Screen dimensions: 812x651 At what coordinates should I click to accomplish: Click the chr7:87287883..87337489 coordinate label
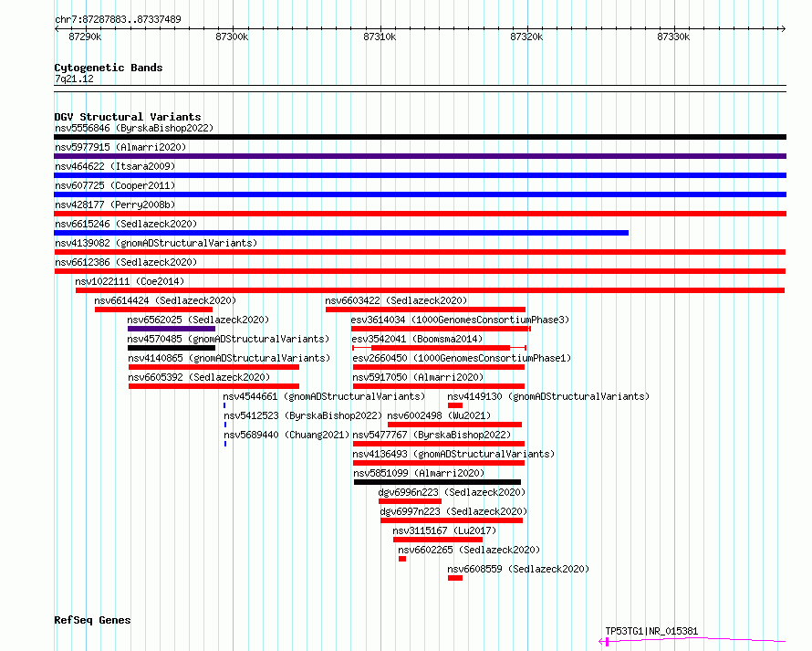tap(118, 20)
